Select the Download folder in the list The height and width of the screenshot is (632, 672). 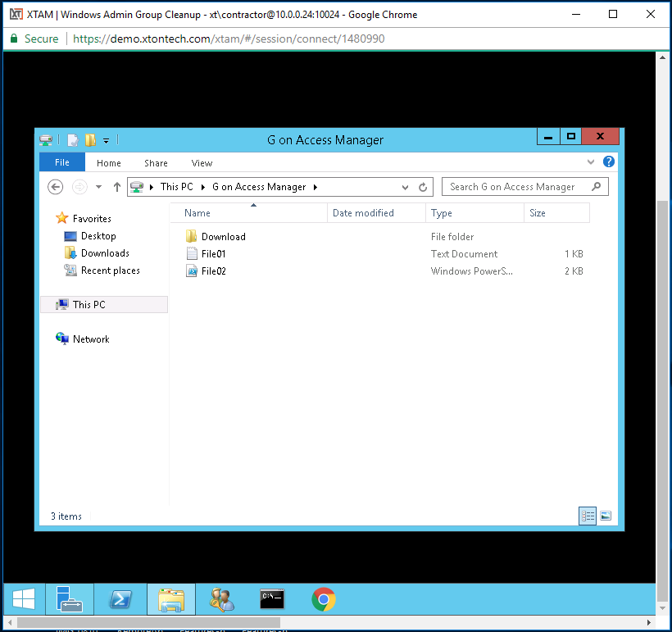(223, 237)
